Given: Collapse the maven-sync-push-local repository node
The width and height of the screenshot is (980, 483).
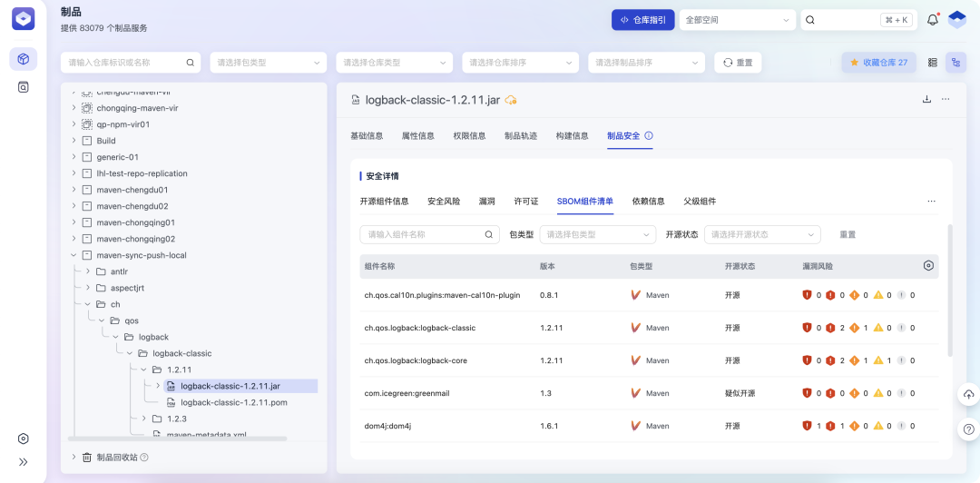Looking at the screenshot, I should (73, 255).
